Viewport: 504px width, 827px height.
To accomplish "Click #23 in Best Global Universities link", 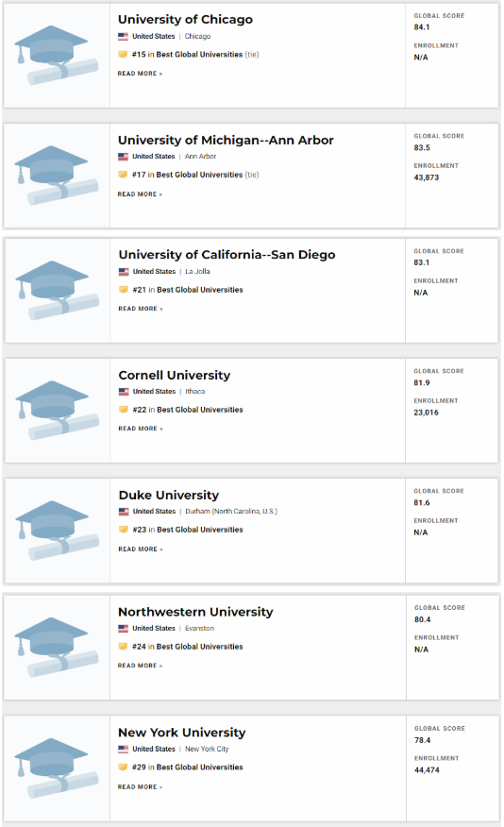I will click(x=188, y=530).
